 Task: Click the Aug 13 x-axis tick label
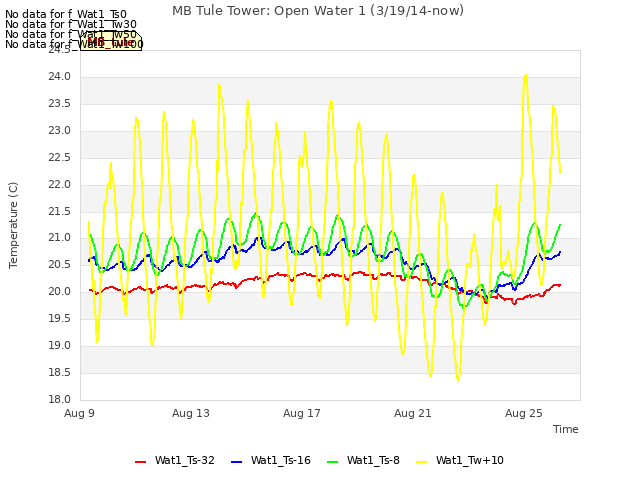tap(191, 413)
